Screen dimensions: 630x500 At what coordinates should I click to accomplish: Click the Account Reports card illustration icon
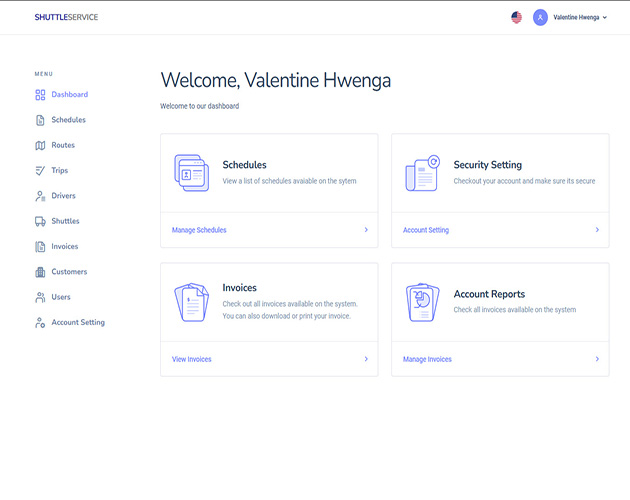[x=422, y=301]
